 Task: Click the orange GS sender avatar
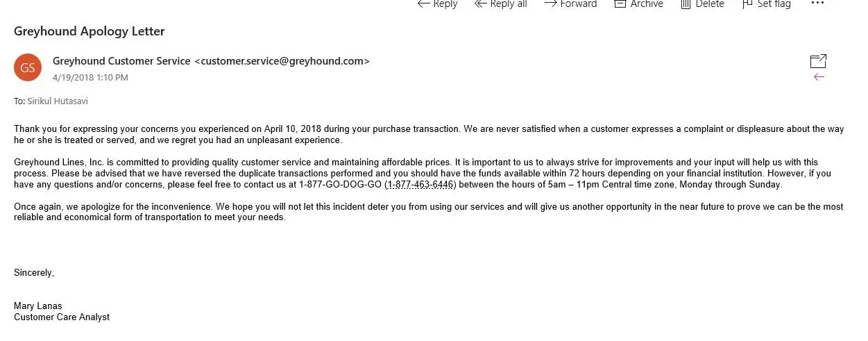(x=27, y=67)
